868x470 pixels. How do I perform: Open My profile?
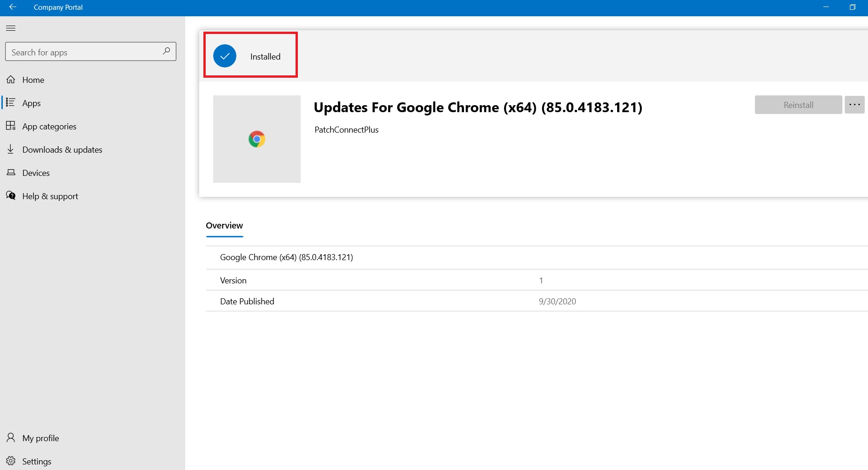[x=40, y=438]
